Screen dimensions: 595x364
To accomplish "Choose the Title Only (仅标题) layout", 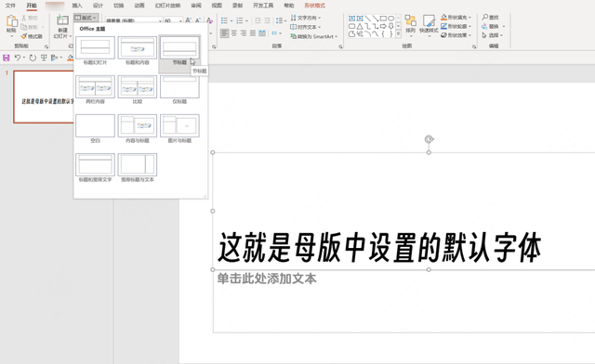I will point(179,90).
